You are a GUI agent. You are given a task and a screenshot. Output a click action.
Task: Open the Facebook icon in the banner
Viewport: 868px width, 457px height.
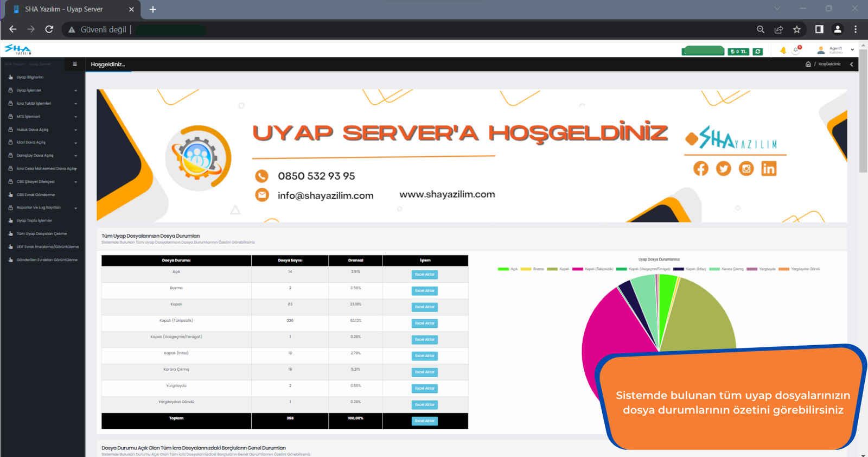(x=700, y=169)
